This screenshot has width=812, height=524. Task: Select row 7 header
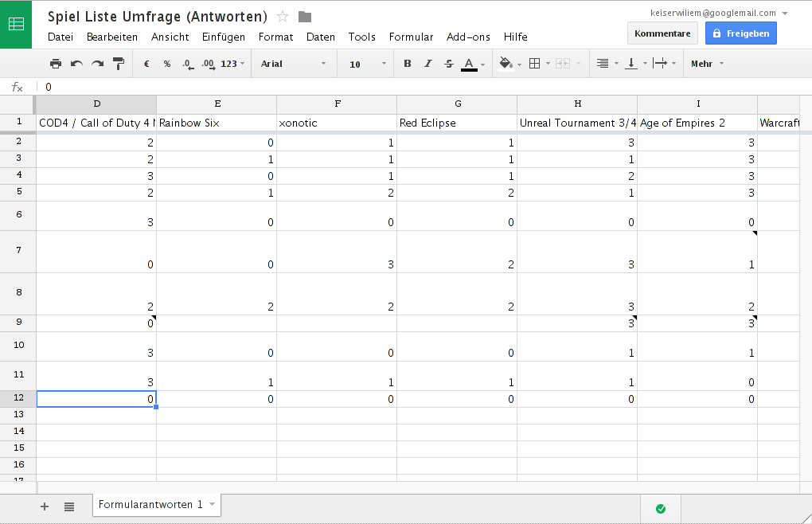click(18, 252)
